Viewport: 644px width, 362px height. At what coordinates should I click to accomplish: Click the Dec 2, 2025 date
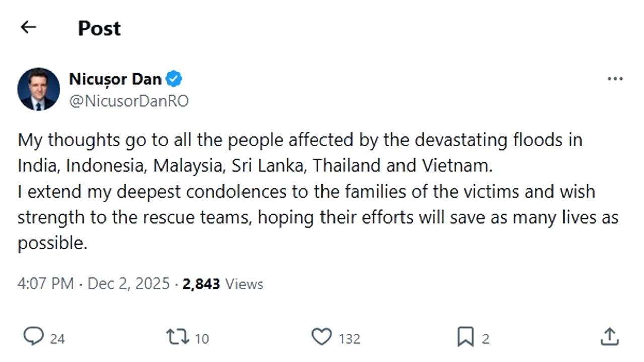tap(128, 284)
